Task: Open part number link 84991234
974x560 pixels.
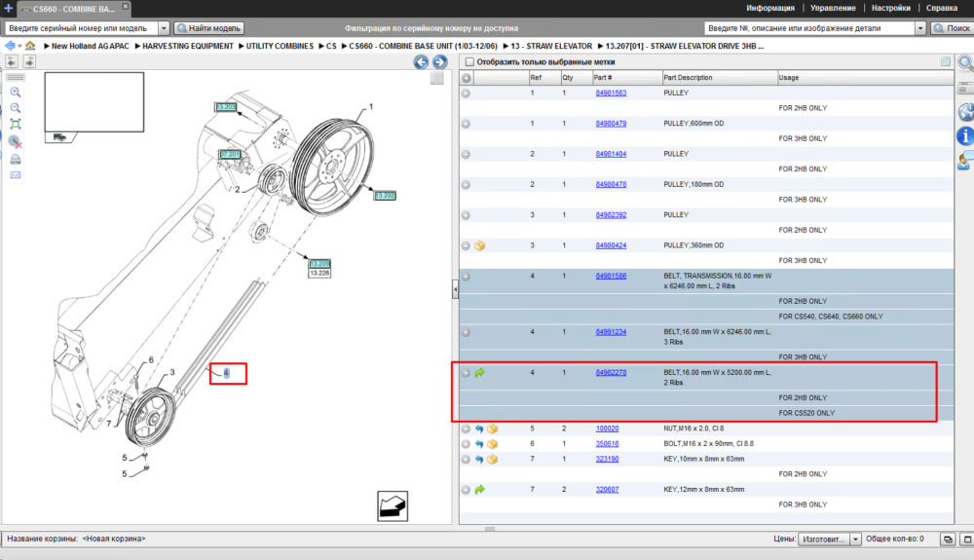Action: (611, 332)
